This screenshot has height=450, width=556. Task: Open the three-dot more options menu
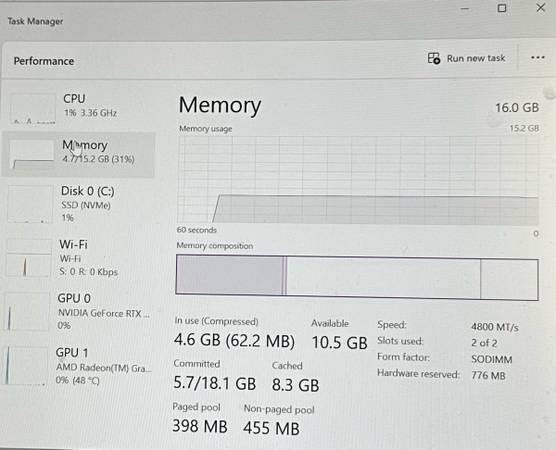click(538, 58)
